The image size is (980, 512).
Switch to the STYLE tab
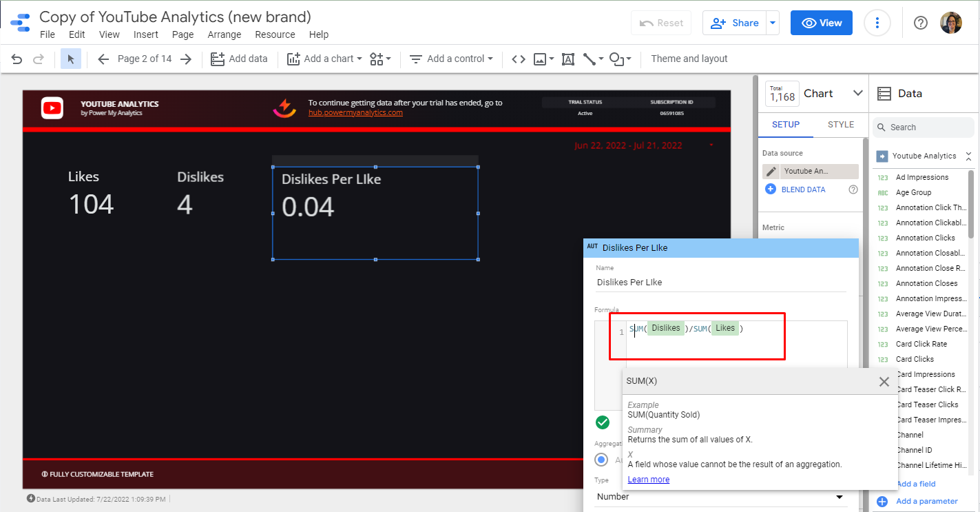pos(841,125)
